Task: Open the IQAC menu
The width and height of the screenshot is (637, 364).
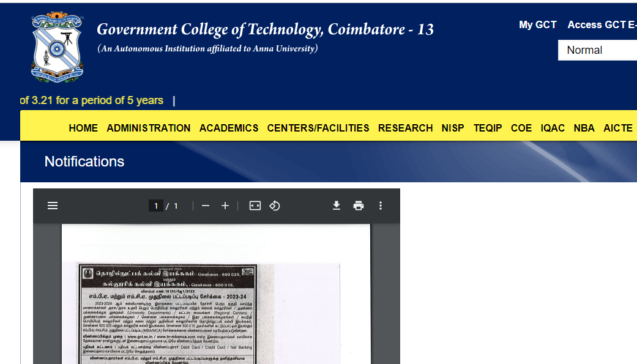Action: (553, 128)
